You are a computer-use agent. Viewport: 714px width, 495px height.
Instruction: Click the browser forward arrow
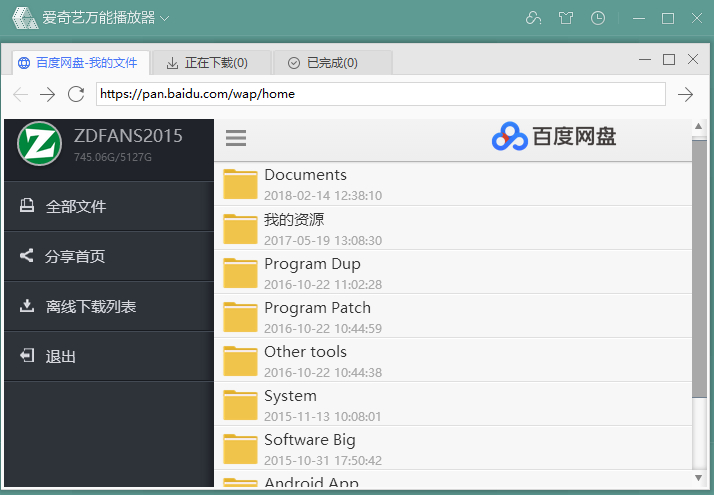click(47, 94)
